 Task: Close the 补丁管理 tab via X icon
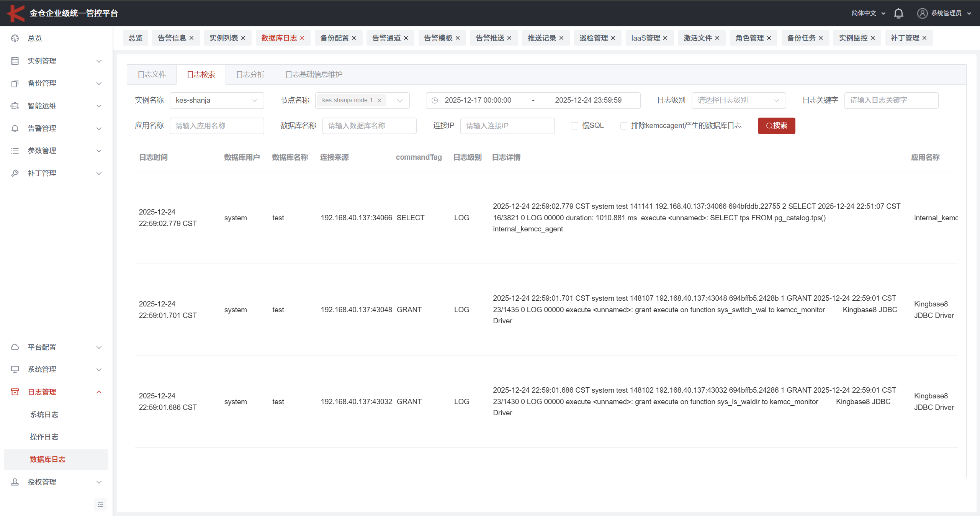[924, 38]
